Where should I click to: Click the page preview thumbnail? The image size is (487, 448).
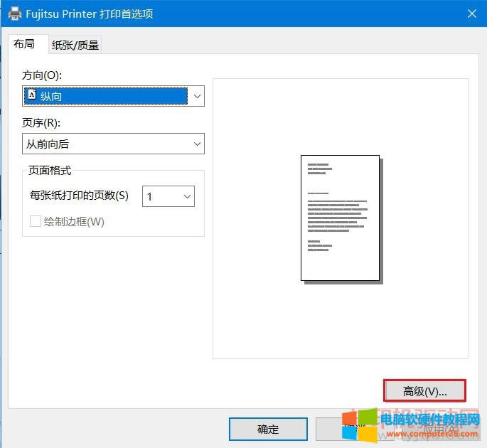click(340, 218)
